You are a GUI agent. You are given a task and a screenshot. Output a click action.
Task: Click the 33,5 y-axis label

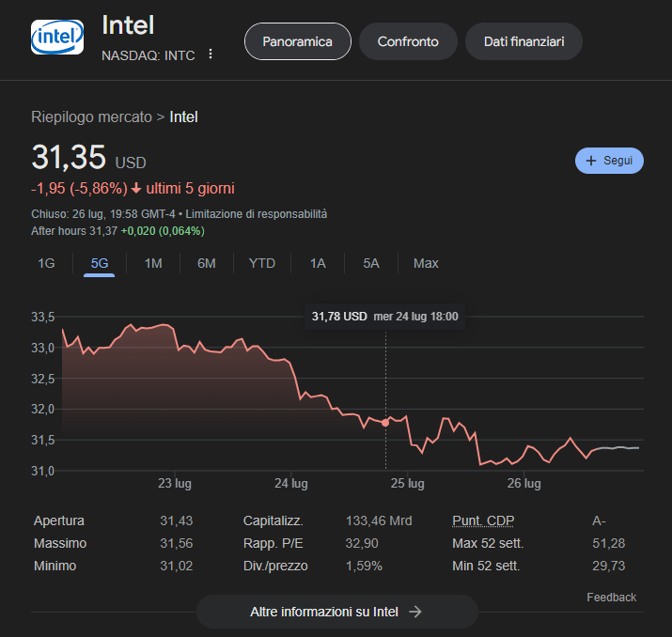[43, 317]
